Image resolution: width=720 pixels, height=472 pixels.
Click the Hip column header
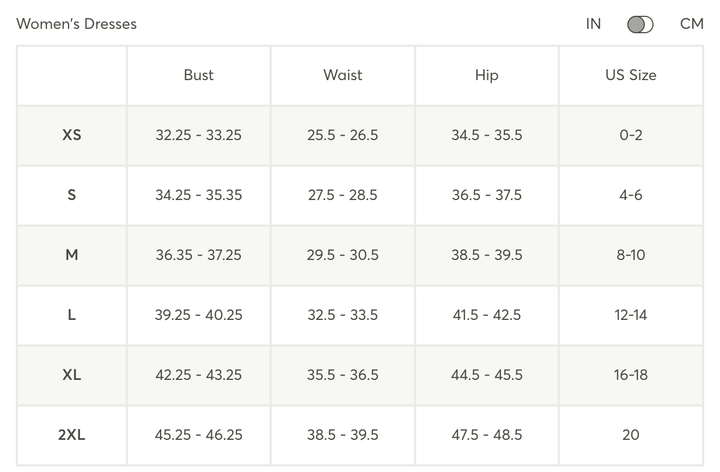tap(487, 75)
